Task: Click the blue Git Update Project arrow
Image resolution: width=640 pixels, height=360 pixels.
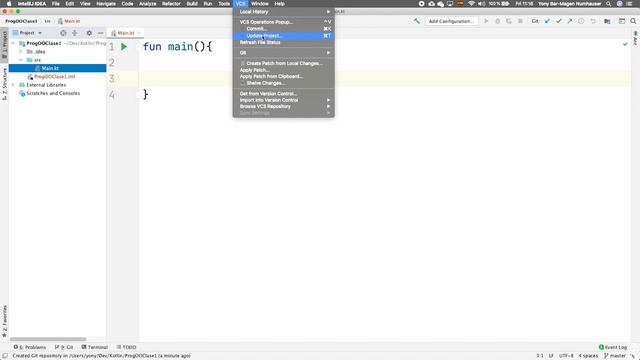Action: 547,21
